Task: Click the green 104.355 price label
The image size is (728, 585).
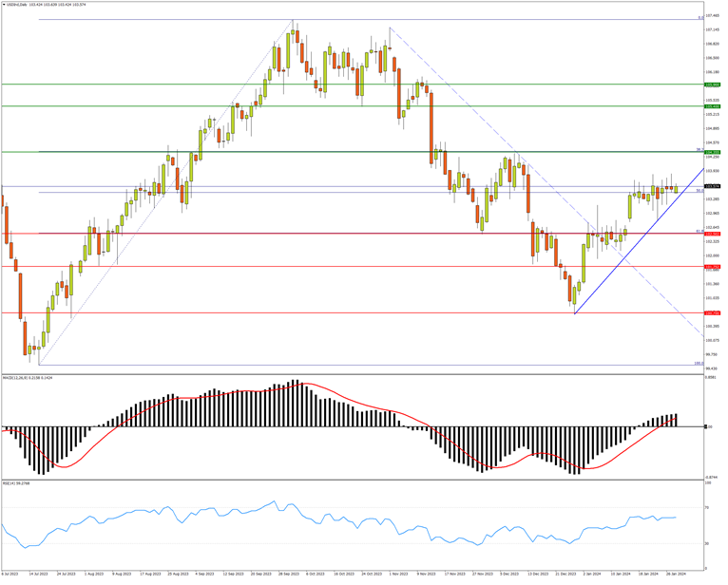Action: 712,152
